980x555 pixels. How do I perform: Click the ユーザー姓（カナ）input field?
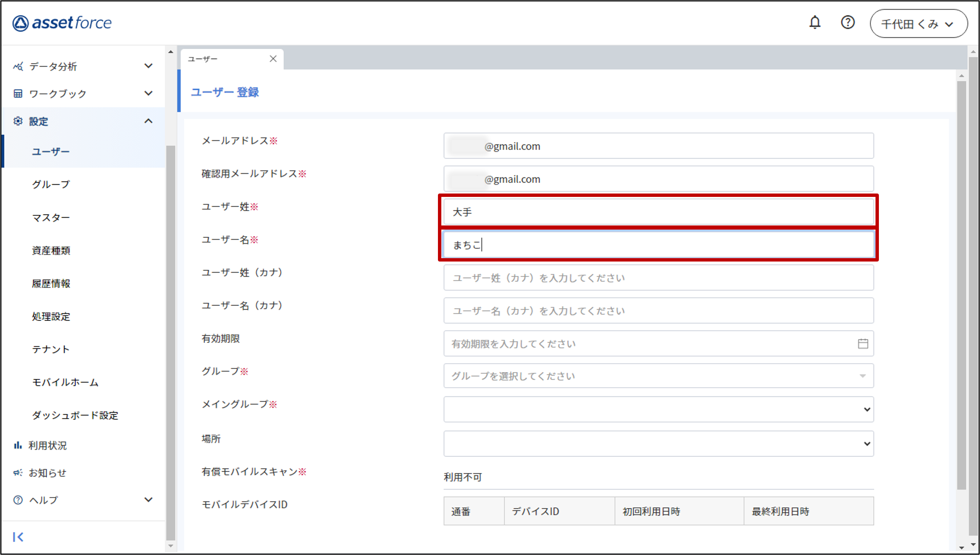tap(658, 277)
